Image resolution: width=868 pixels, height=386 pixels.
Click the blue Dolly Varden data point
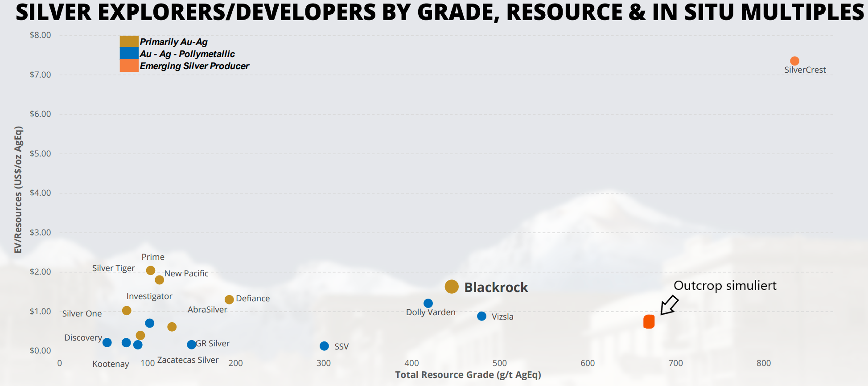pos(428,303)
